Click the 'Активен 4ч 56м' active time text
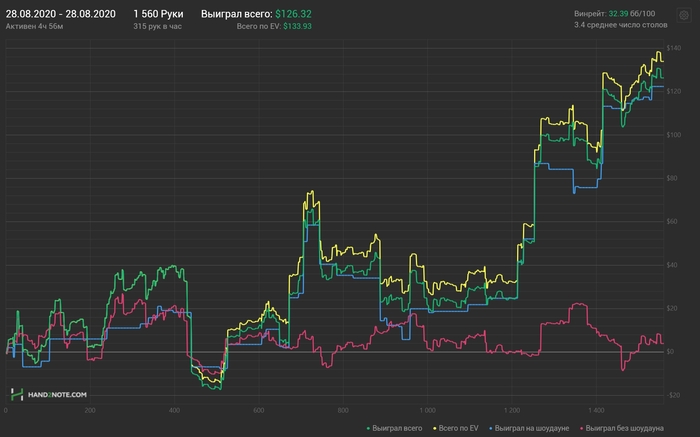 coord(34,26)
